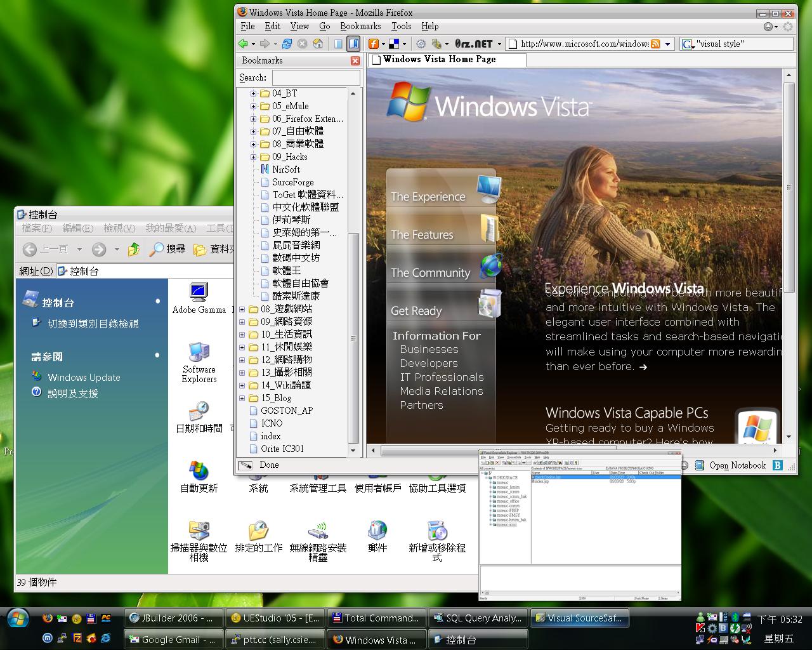
Task: Expand the 06_Firefox Exten... folder
Action: (254, 119)
